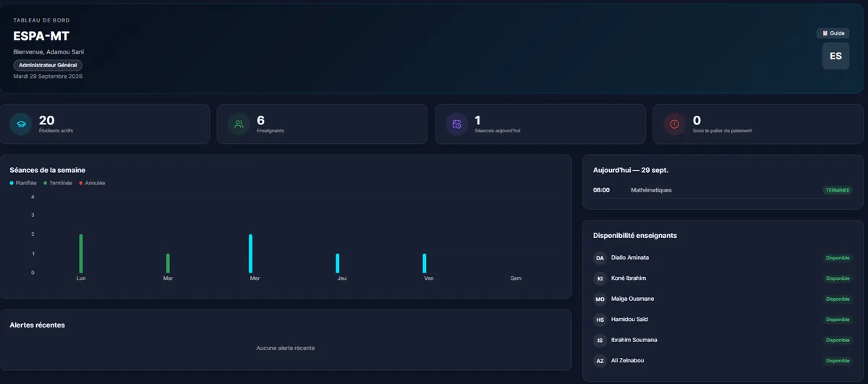This screenshot has width=868, height=384.
Task: Click the Bienvenue, Adamou Sani text
Action: pos(48,52)
